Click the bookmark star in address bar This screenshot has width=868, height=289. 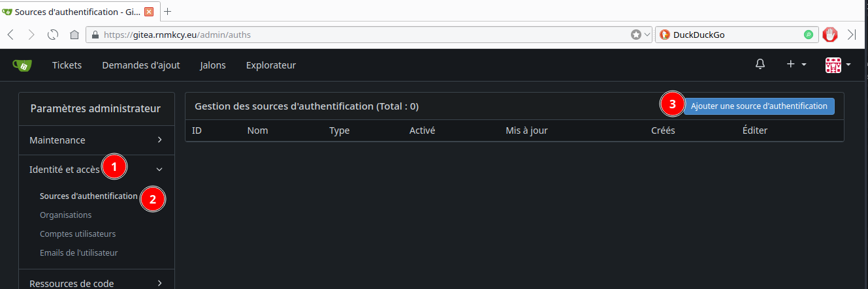[635, 35]
